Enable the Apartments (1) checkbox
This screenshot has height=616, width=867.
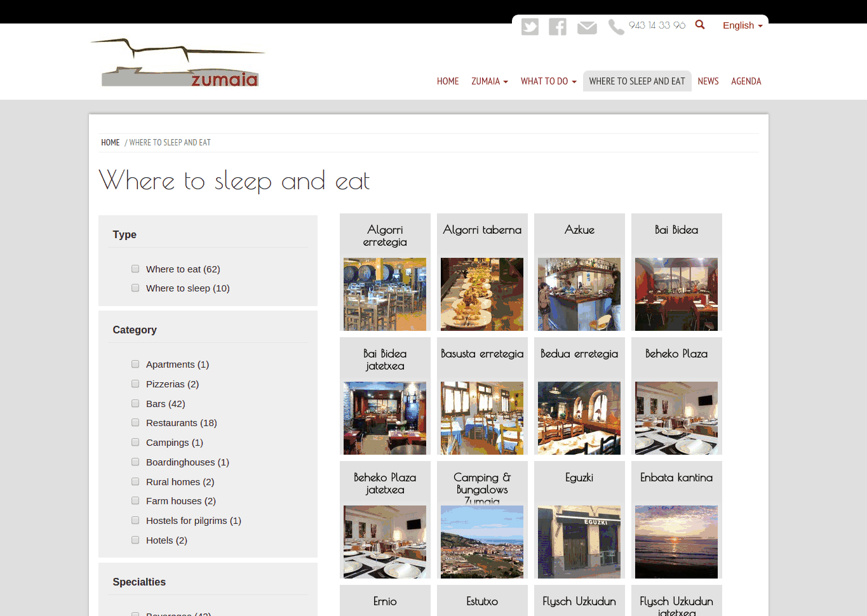point(135,364)
